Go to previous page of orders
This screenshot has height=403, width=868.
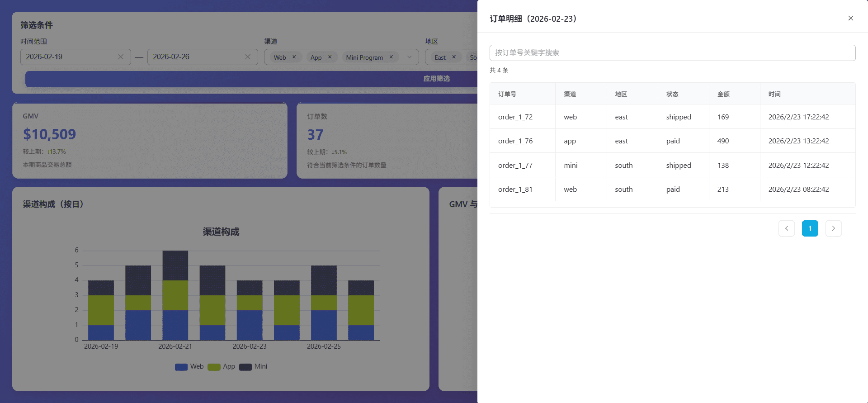[786, 228]
